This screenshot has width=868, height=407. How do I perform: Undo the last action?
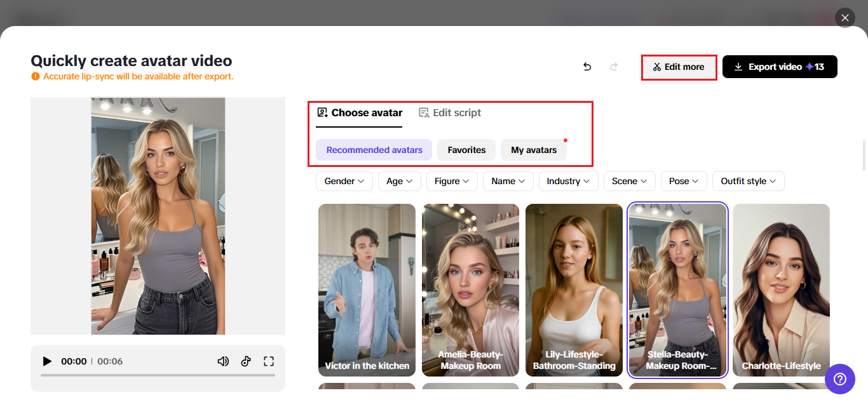point(587,67)
